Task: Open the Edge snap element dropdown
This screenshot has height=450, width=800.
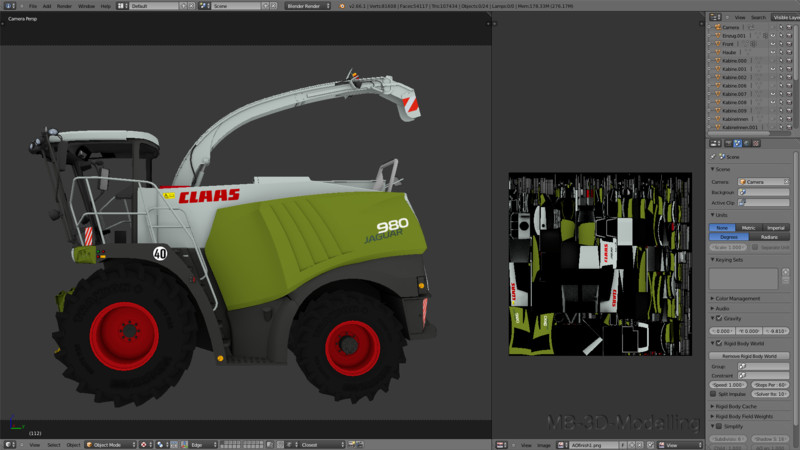Action: click(x=201, y=445)
